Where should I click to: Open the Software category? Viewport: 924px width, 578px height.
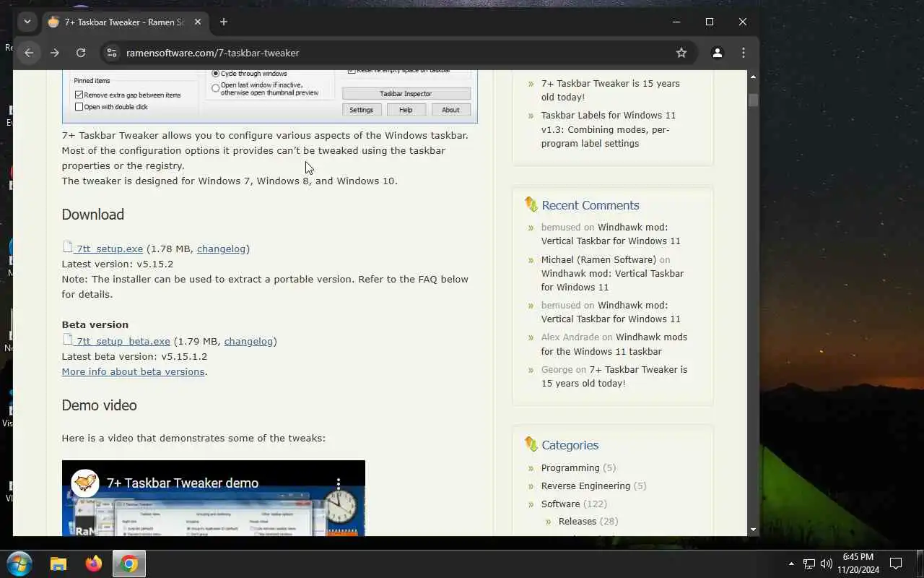pyautogui.click(x=561, y=504)
